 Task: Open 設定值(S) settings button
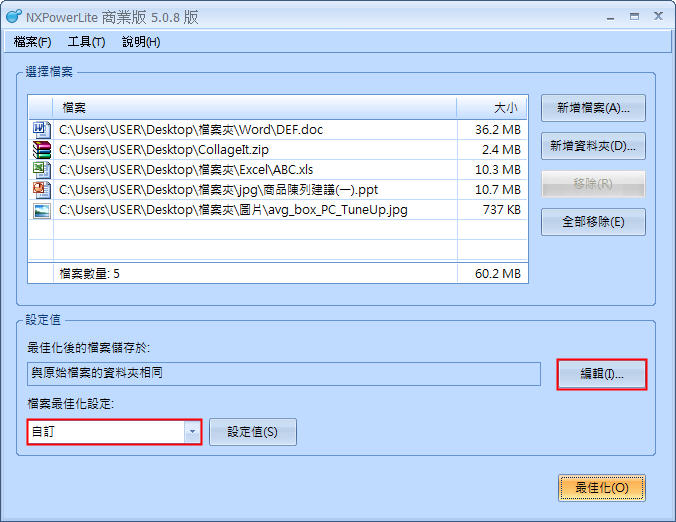pos(252,432)
